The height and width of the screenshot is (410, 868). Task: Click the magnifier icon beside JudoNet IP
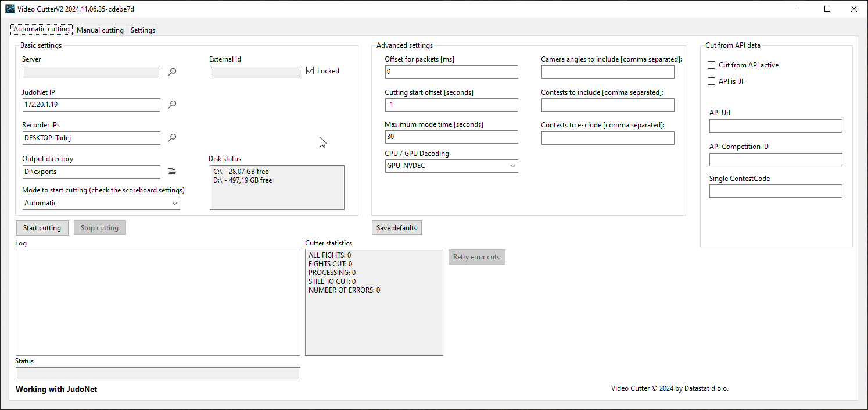[x=172, y=105]
